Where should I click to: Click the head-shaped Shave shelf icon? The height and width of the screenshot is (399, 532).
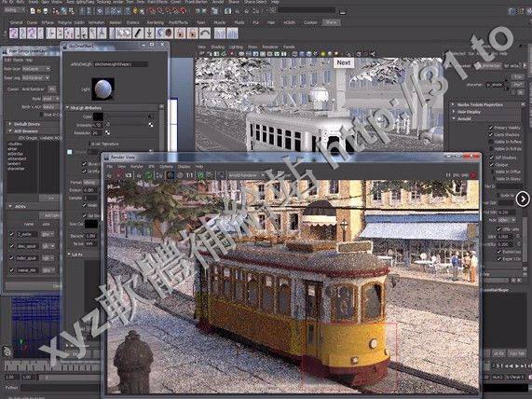[x=169, y=34]
